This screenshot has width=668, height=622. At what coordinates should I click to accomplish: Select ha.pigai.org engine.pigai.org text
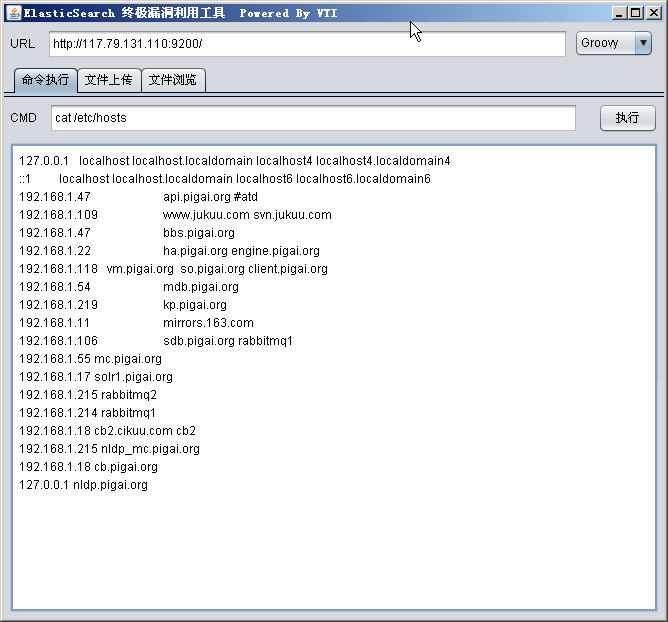pyautogui.click(x=241, y=251)
